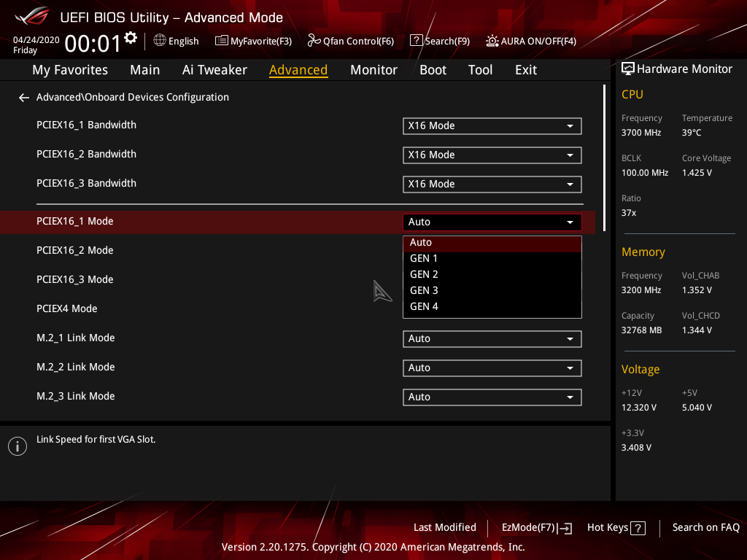Open the Exit tab
Screen dimensions: 747x560
526,70
